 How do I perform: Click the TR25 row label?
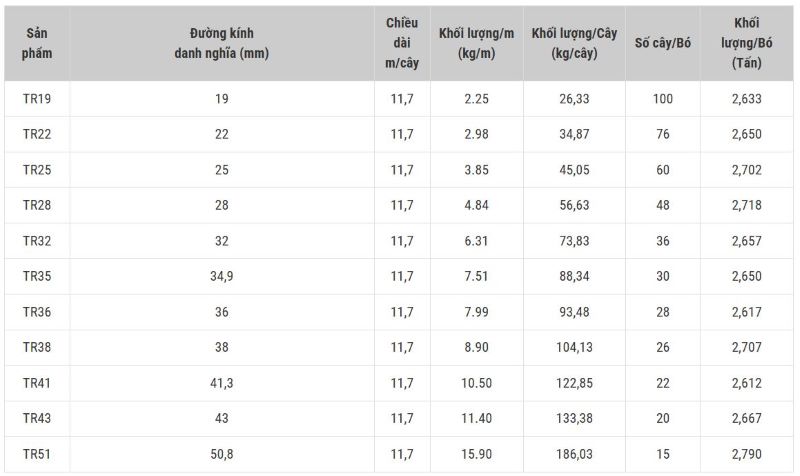click(37, 170)
